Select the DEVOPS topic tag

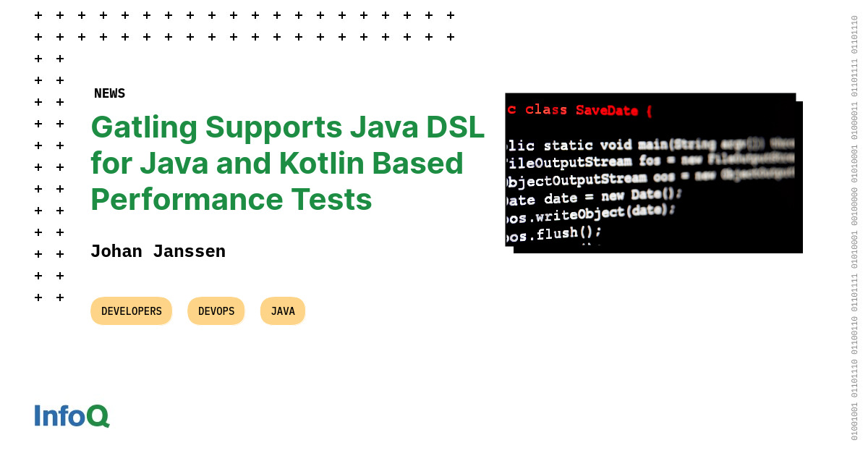point(216,311)
